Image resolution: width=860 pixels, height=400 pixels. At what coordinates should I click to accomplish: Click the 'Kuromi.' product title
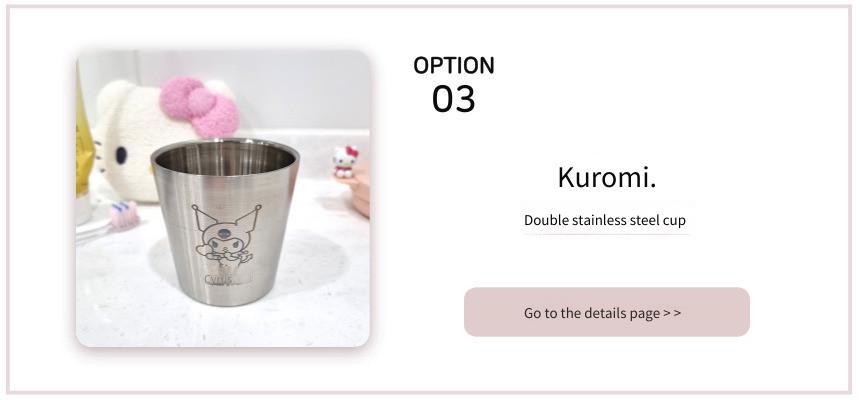tap(607, 177)
